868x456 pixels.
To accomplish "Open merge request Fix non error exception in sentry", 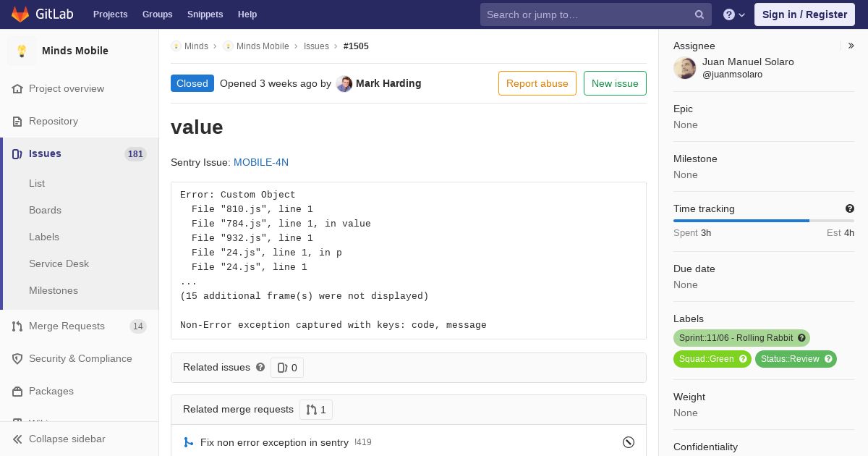I will pos(274,442).
